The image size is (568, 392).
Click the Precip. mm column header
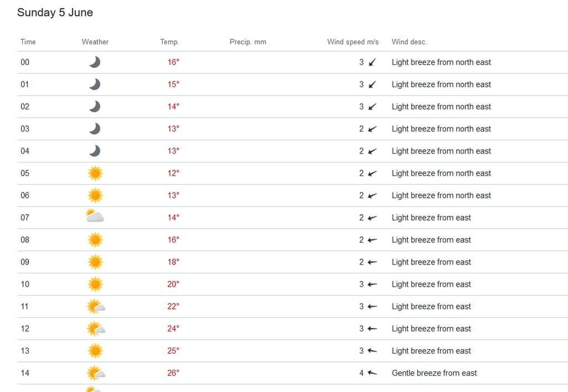247,42
